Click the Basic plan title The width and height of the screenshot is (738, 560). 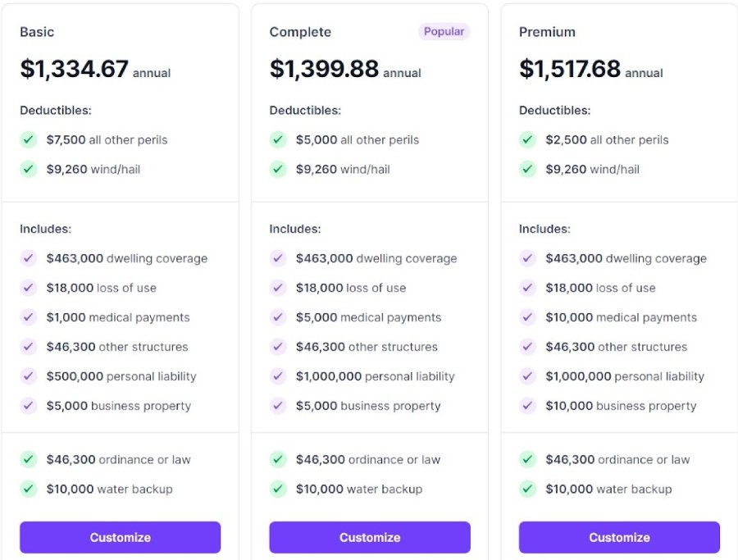(36, 32)
